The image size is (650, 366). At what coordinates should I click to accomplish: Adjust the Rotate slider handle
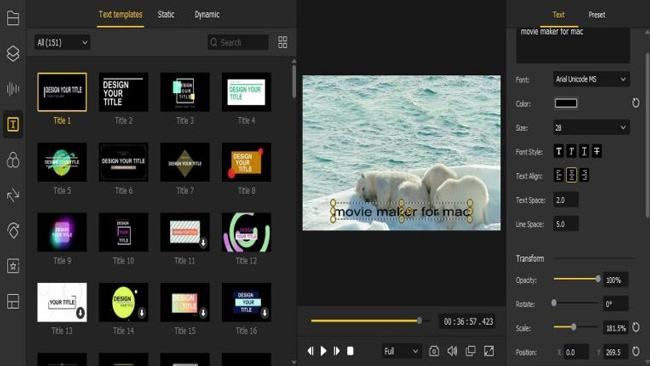pos(554,303)
